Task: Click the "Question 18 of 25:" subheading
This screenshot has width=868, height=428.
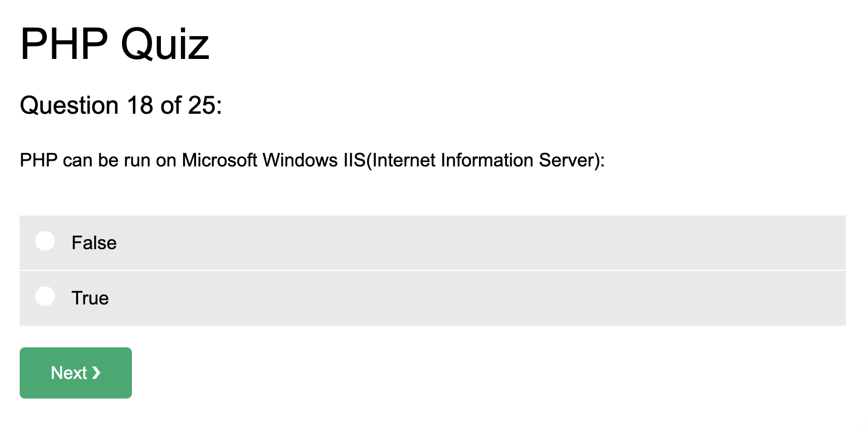Action: point(121,105)
